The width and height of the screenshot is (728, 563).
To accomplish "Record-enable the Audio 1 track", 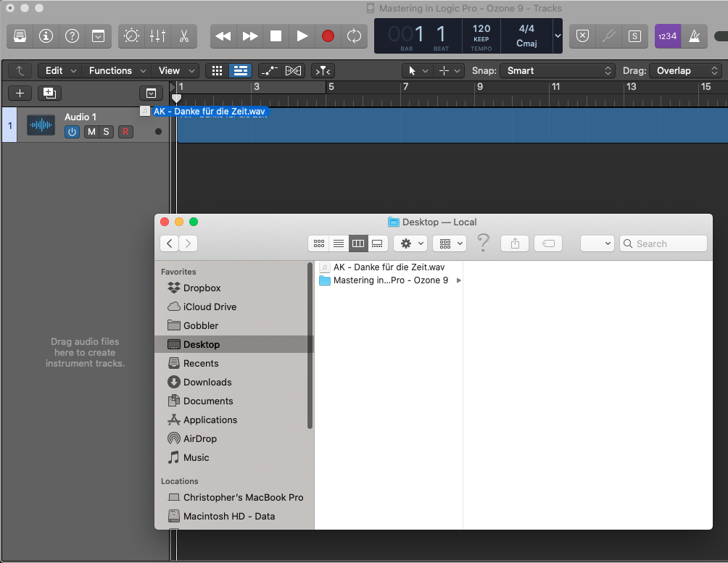I will tap(125, 132).
